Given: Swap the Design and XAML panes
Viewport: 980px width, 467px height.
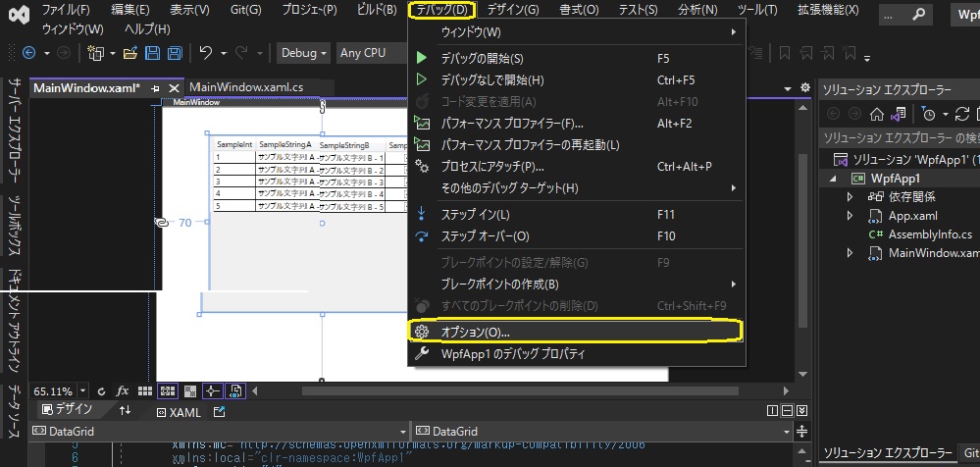Looking at the screenshot, I should point(126,411).
